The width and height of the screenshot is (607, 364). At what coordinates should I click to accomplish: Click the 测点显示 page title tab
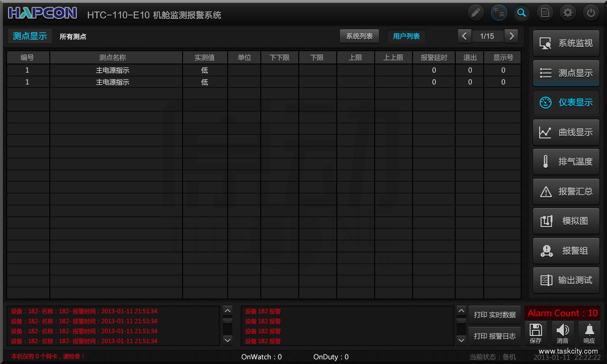30,36
